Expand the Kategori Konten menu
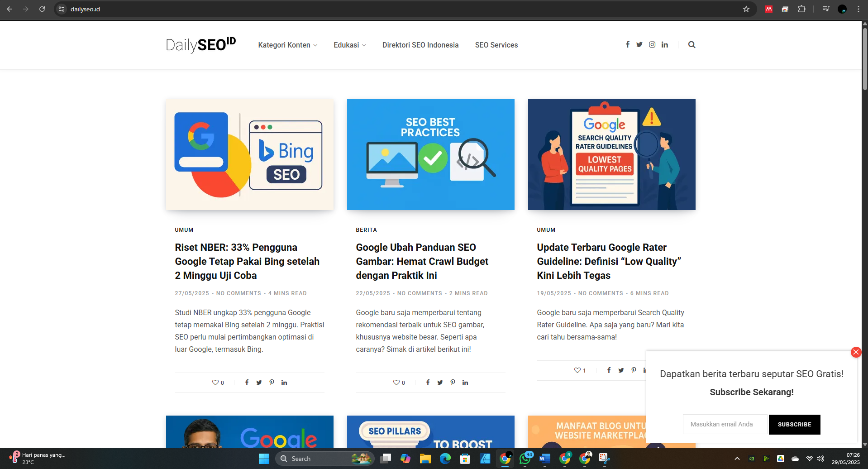Image resolution: width=868 pixels, height=469 pixels. [x=288, y=45]
